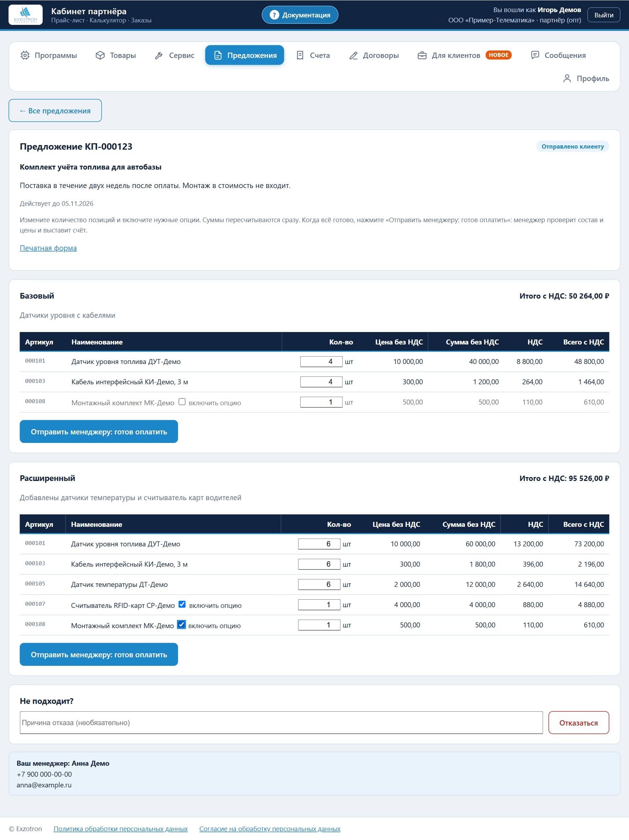
Task: Go back via Все предложения button
Action: pyautogui.click(x=55, y=111)
